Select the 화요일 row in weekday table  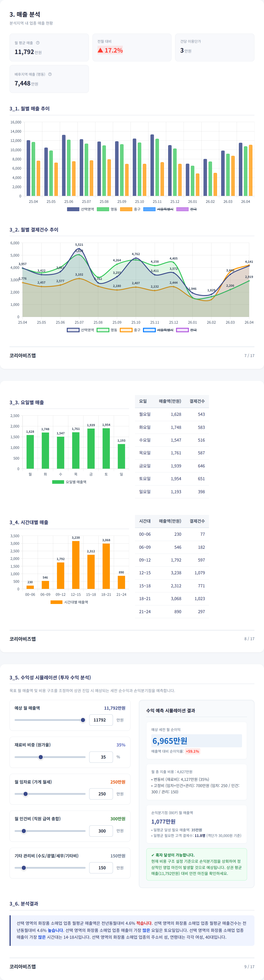(x=172, y=427)
